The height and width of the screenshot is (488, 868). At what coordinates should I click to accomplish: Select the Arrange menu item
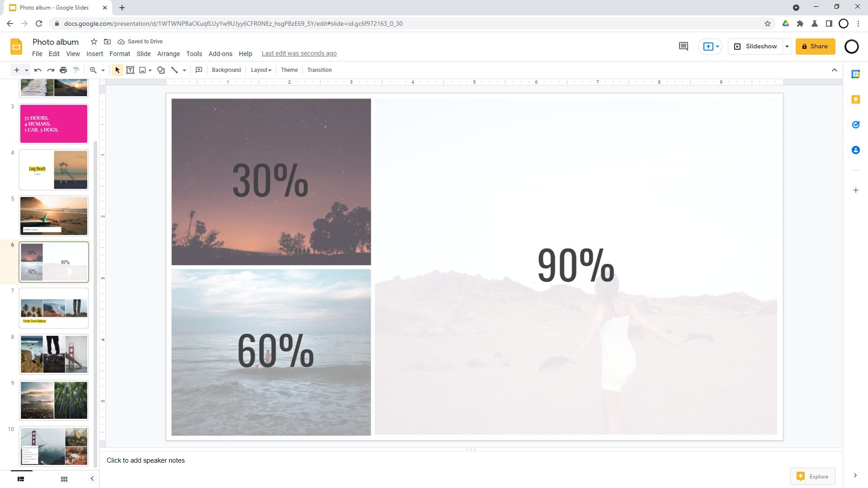tap(168, 53)
